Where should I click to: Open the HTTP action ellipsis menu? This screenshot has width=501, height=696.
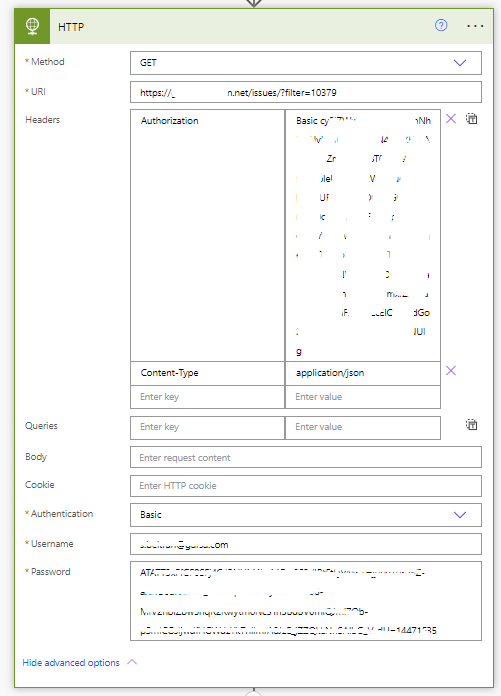point(475,26)
